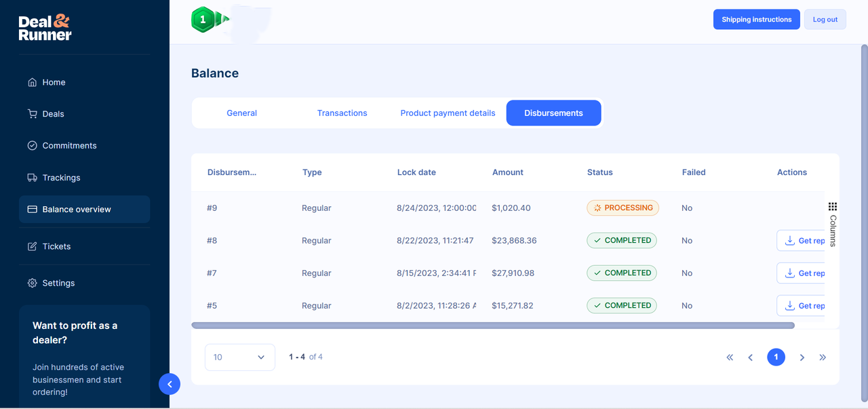Open the Columns side panel label
This screenshot has width=868, height=409.
point(833,231)
